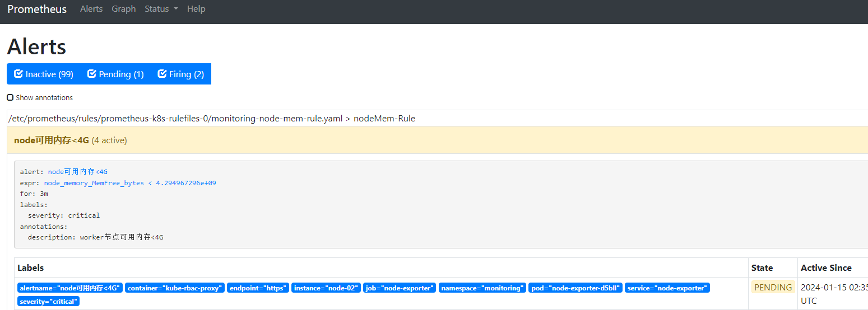The width and height of the screenshot is (868, 310).
Task: Go to the Alerts nav item
Action: pos(91,9)
